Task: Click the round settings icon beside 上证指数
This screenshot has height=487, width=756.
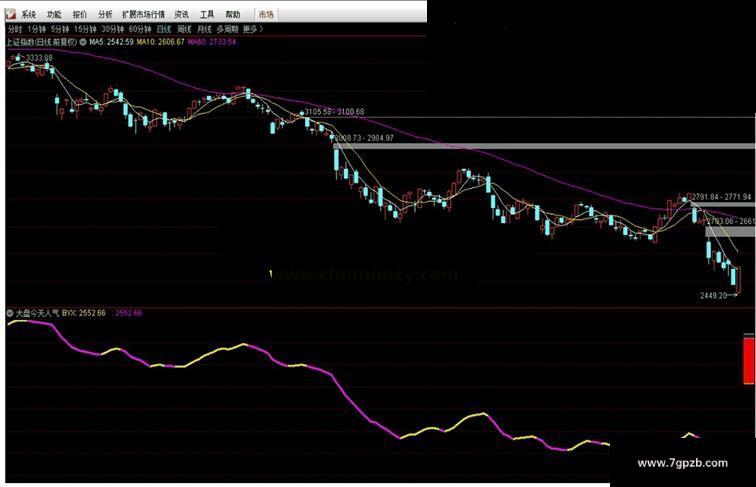Action: (83, 42)
